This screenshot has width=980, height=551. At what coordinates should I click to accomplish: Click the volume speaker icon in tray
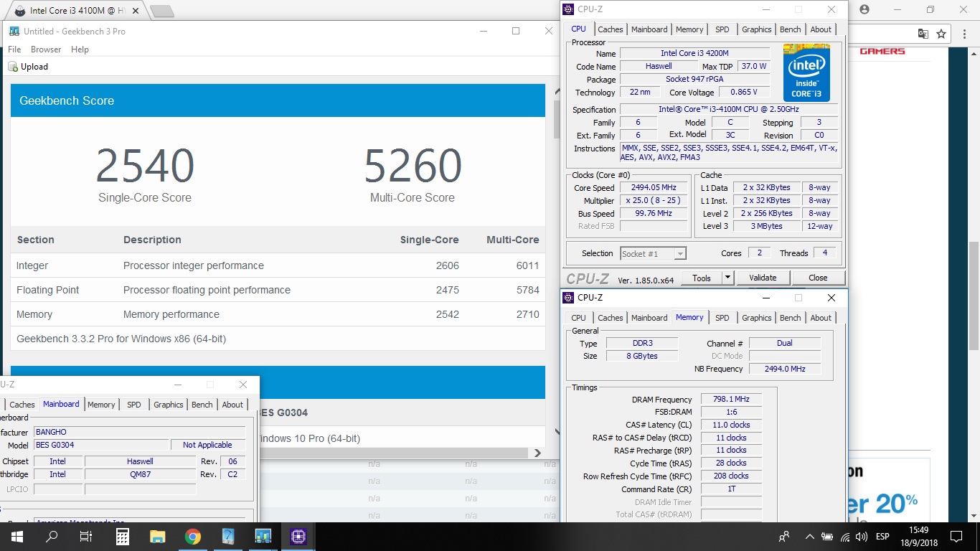[862, 536]
